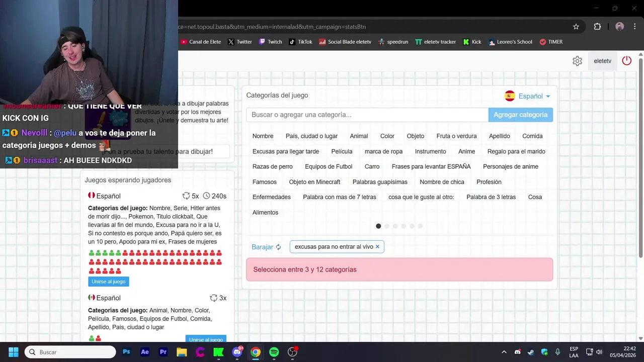Open Twitch bookmark
644x362 pixels.
[270, 42]
